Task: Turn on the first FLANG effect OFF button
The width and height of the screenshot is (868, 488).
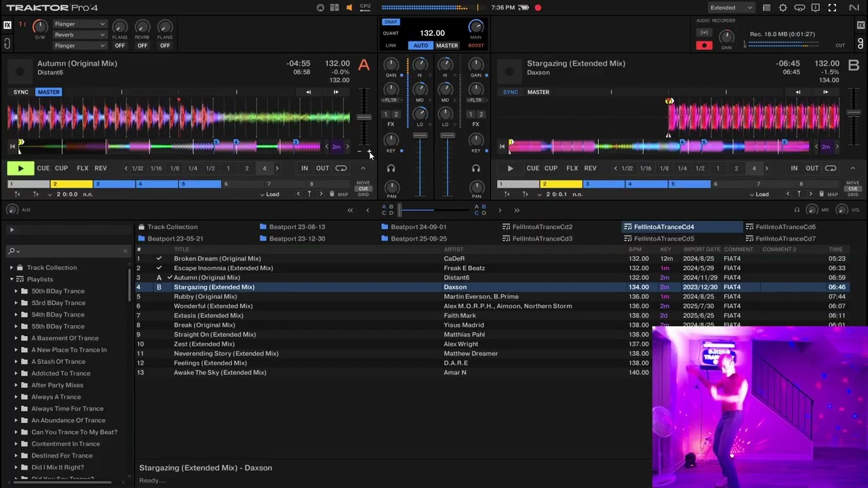Action: 119,46
